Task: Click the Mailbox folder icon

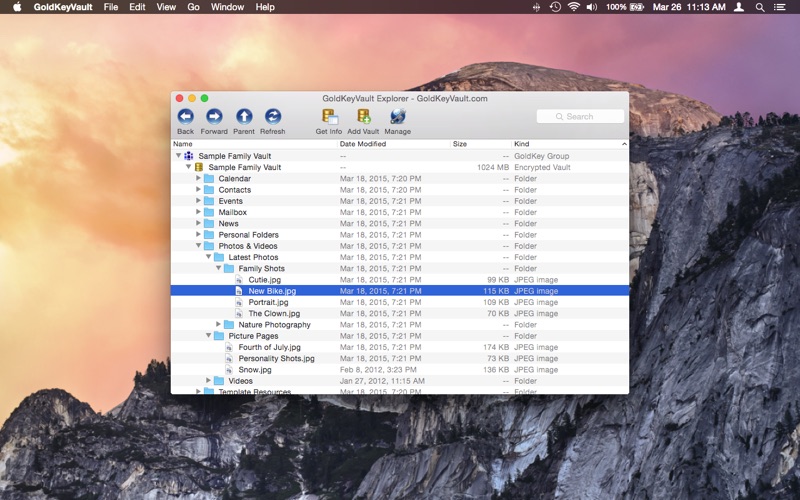Action: coord(209,212)
